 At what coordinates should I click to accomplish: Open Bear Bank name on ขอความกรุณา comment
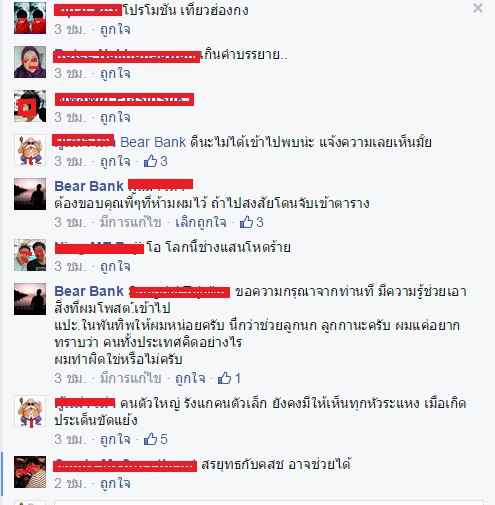[x=89, y=291]
